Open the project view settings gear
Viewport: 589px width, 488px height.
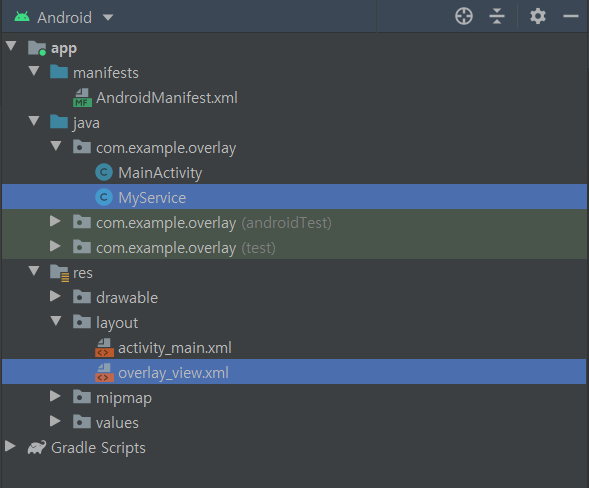(538, 17)
